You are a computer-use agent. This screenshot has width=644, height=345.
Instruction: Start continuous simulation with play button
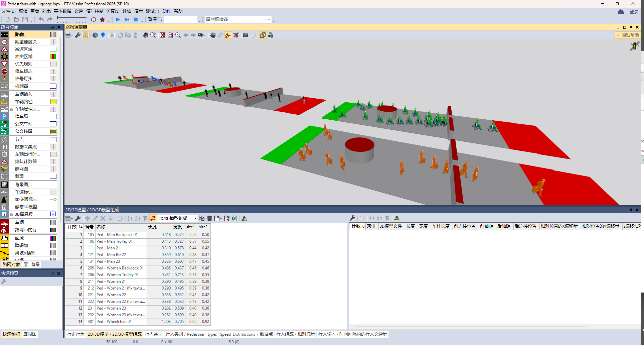point(118,19)
